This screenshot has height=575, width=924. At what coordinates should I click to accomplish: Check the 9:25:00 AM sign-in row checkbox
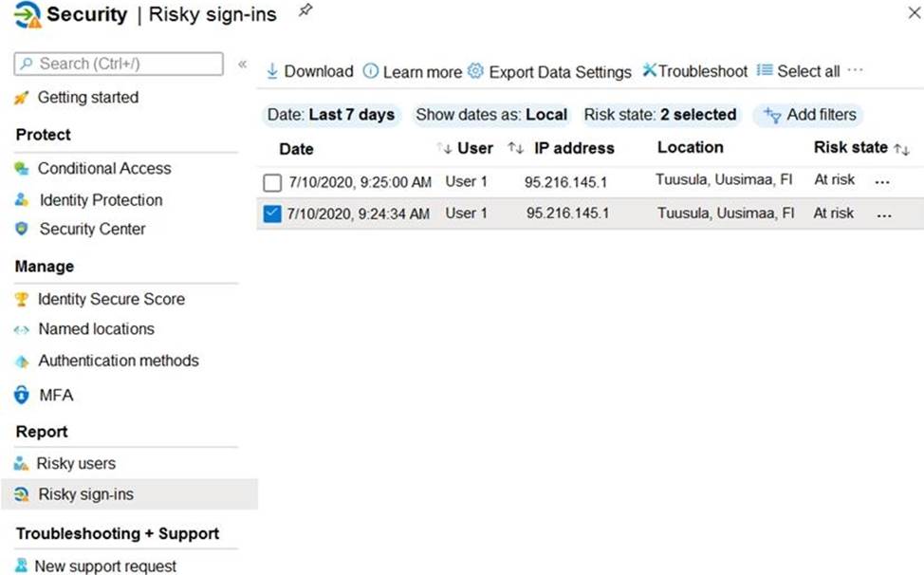(x=272, y=182)
